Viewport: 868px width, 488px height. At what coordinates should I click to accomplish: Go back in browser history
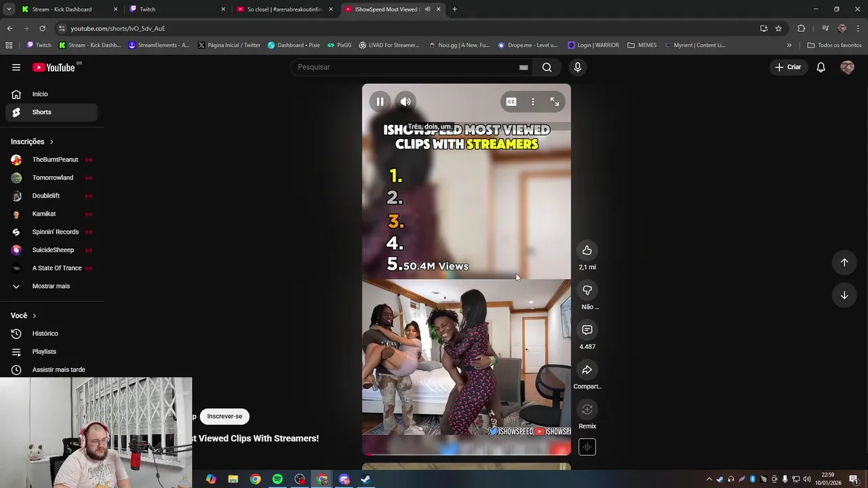tap(9, 28)
